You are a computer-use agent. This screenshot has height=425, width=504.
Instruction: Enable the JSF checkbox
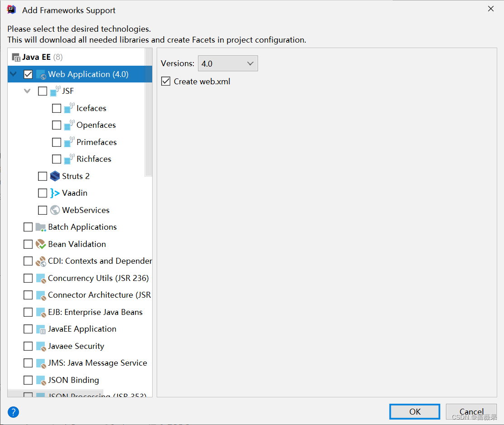(43, 91)
